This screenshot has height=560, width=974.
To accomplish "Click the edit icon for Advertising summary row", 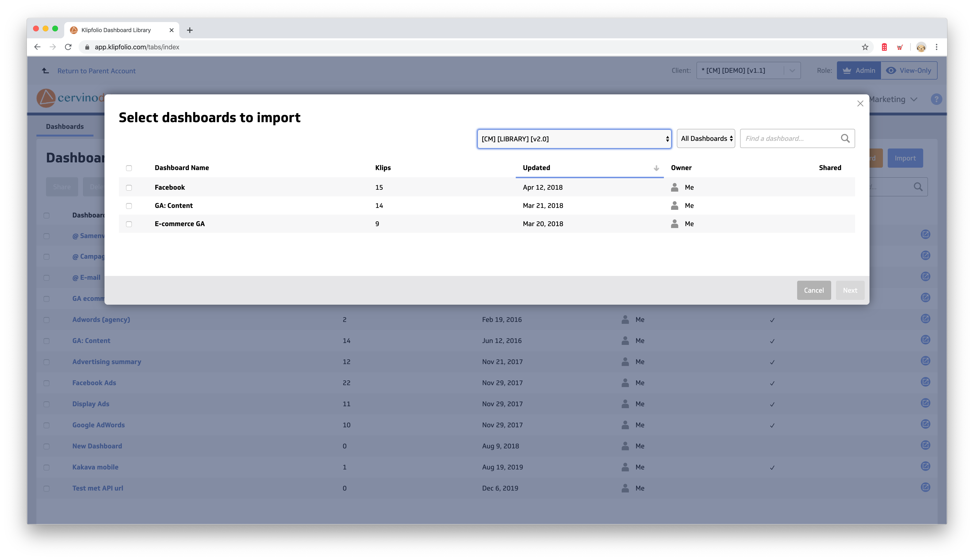I will click(x=925, y=361).
